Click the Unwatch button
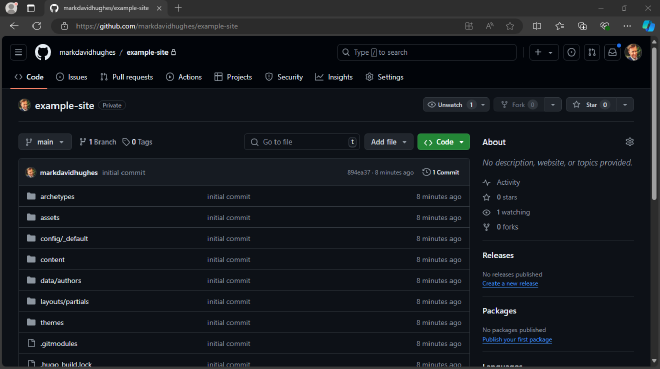 [x=450, y=105]
